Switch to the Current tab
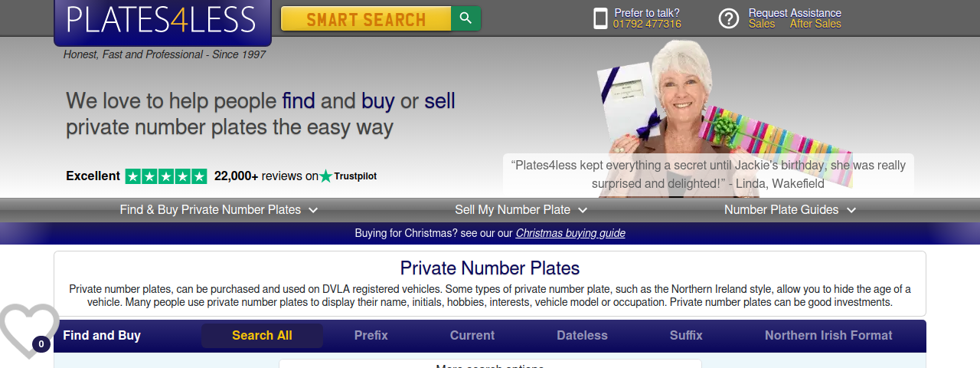 472,336
